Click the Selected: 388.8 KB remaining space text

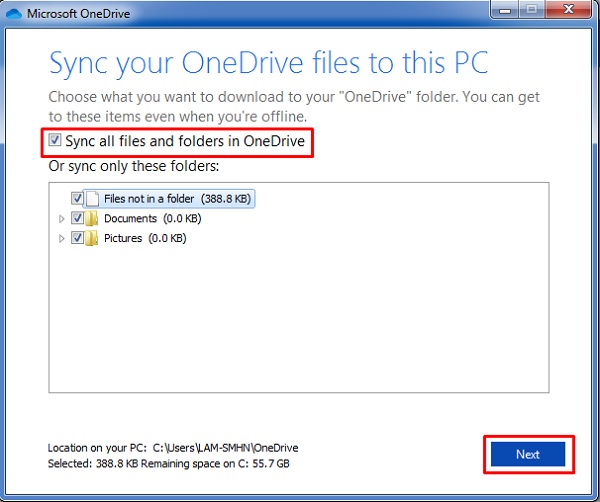coord(168,464)
